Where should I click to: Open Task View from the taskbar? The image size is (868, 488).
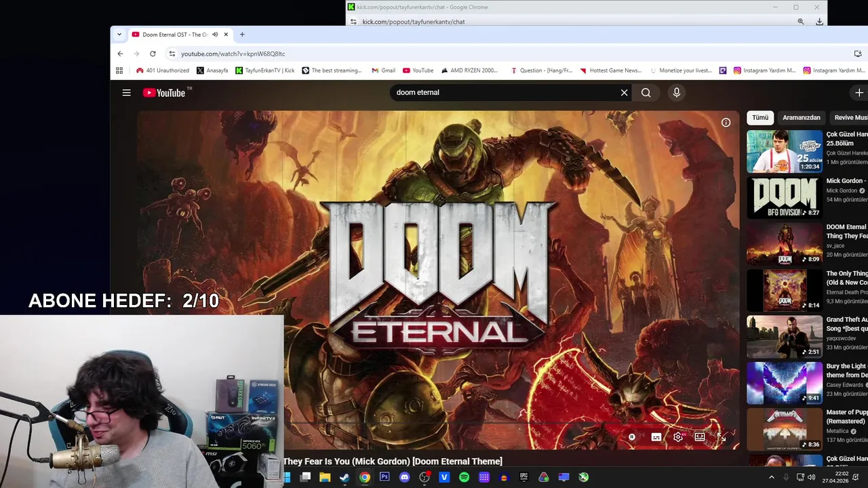[x=305, y=477]
